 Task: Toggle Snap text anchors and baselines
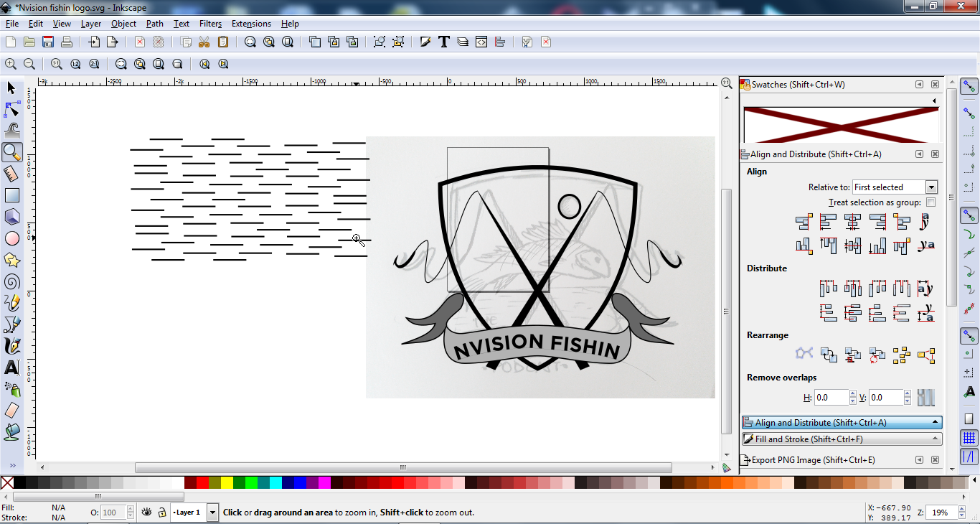pyautogui.click(x=969, y=391)
